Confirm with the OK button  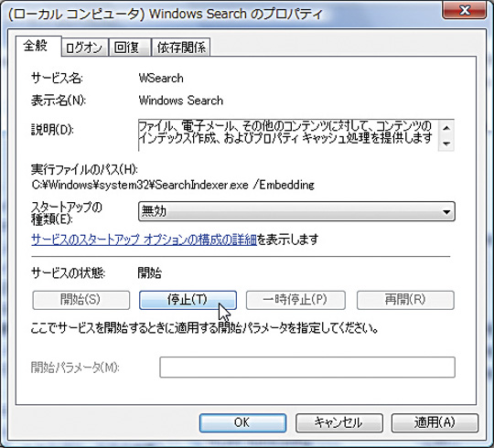[x=242, y=422]
